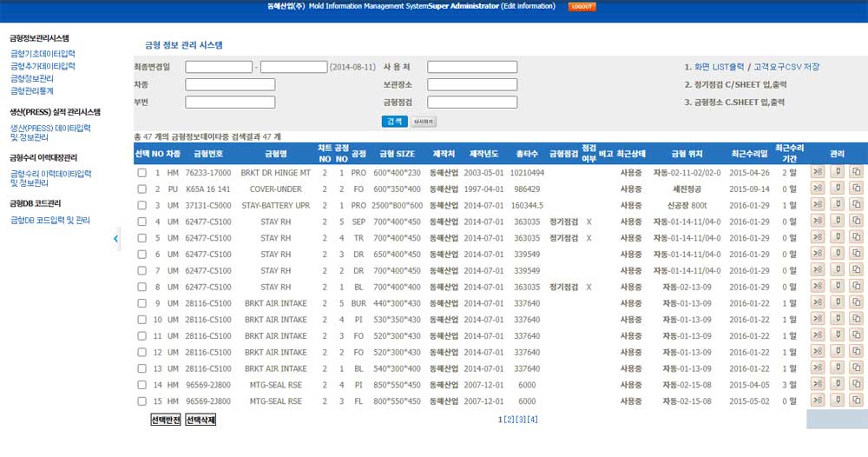
Task: Check the box for row 8
Action: tap(142, 287)
